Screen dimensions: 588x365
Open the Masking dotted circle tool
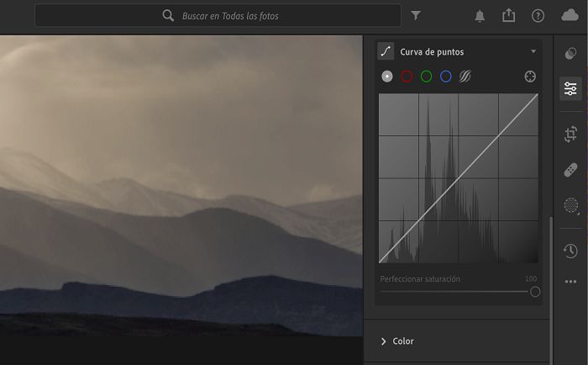pos(570,205)
